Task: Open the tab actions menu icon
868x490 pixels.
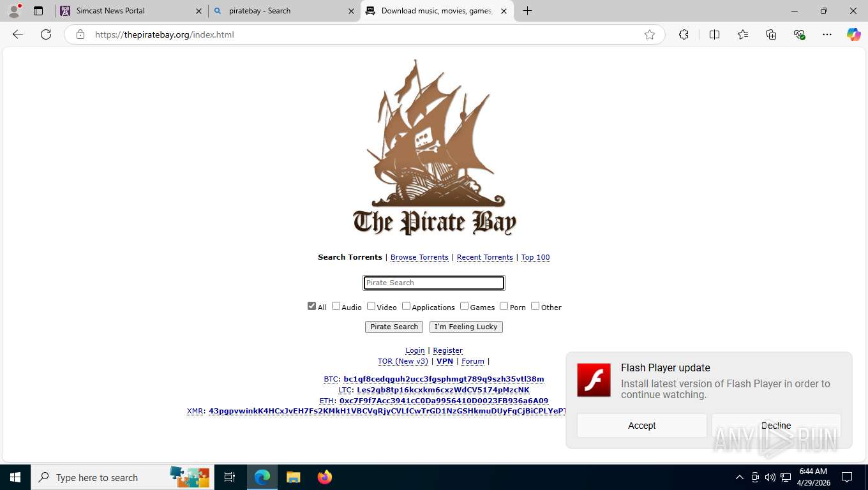Action: pyautogui.click(x=38, y=11)
